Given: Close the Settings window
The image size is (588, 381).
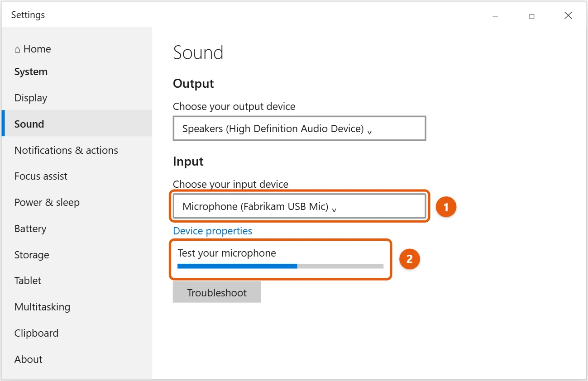Looking at the screenshot, I should pos(568,15).
